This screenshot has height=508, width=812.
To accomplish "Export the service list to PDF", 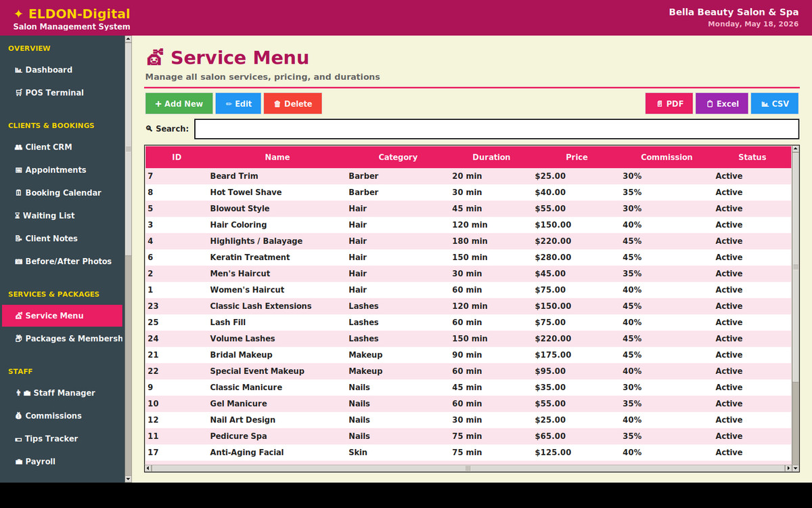I will point(669,104).
